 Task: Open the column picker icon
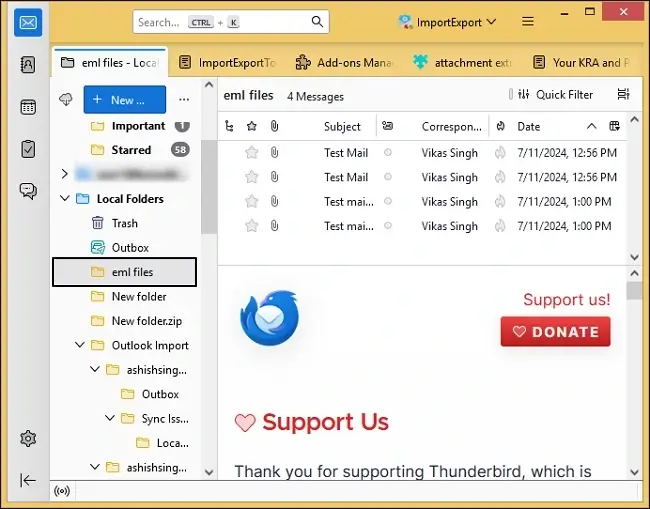pos(614,126)
